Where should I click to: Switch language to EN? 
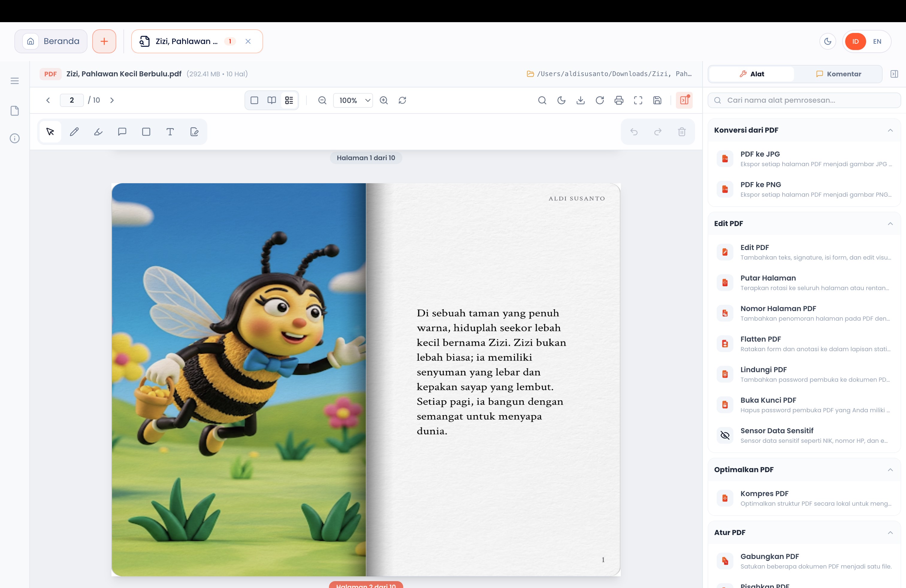877,41
